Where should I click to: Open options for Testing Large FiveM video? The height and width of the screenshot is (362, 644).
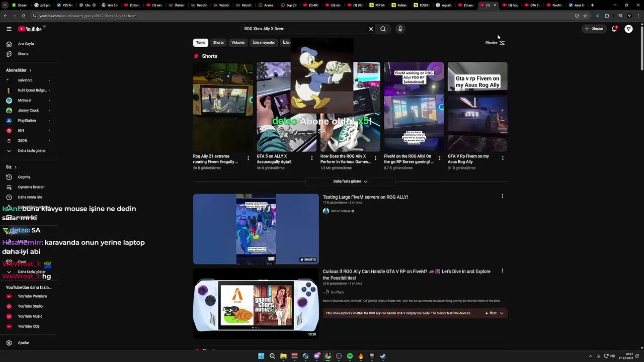tap(502, 197)
